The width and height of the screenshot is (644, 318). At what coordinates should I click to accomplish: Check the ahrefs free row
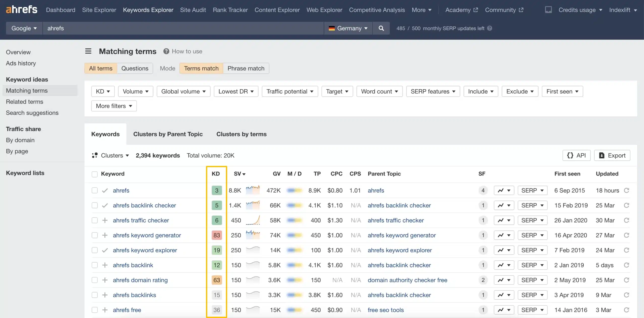pyautogui.click(x=95, y=310)
